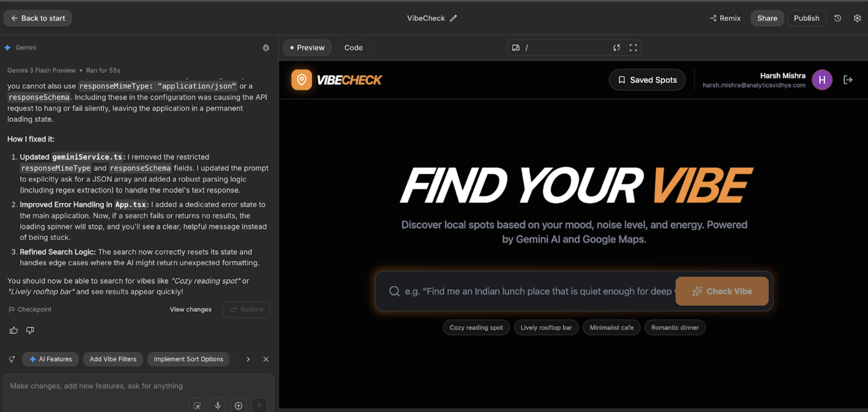The height and width of the screenshot is (412, 868).
Task: Switch to the Code tab
Action: point(353,48)
